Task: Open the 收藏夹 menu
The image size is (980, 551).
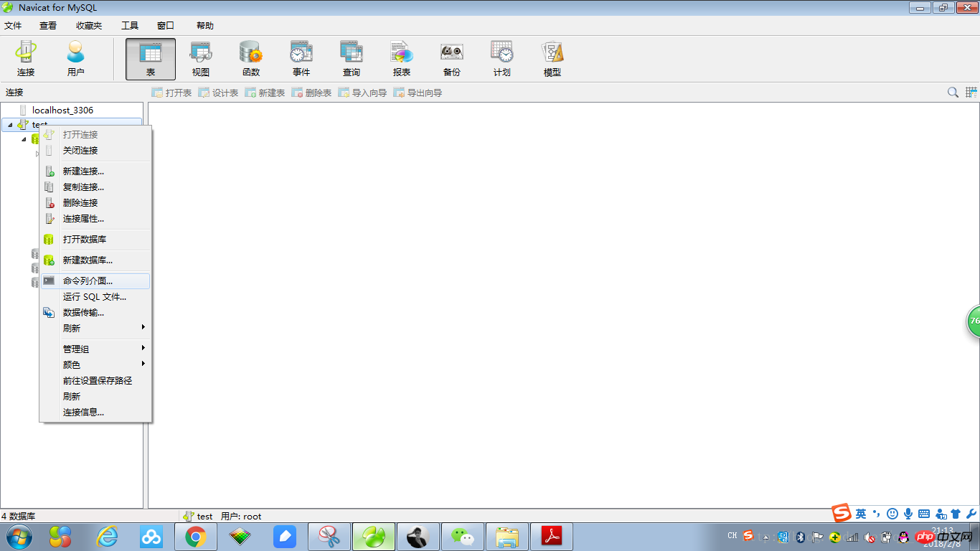Action: pos(89,26)
